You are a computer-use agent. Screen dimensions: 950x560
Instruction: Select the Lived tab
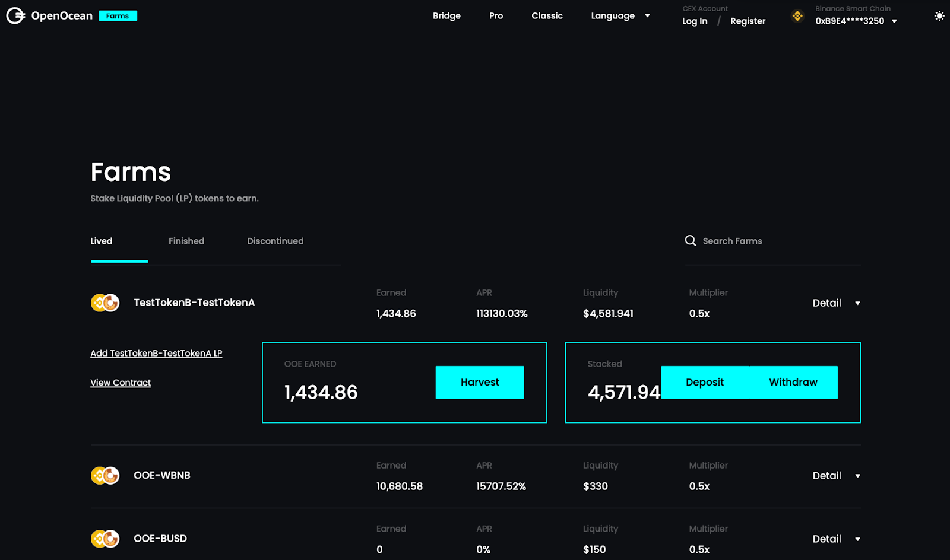102,241
